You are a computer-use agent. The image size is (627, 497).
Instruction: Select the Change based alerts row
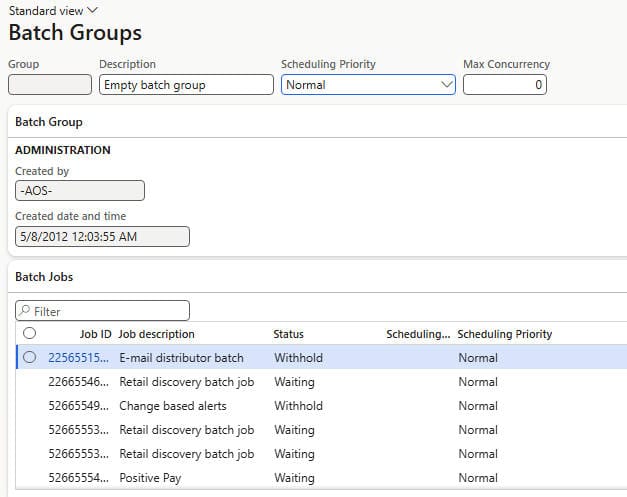[321, 405]
